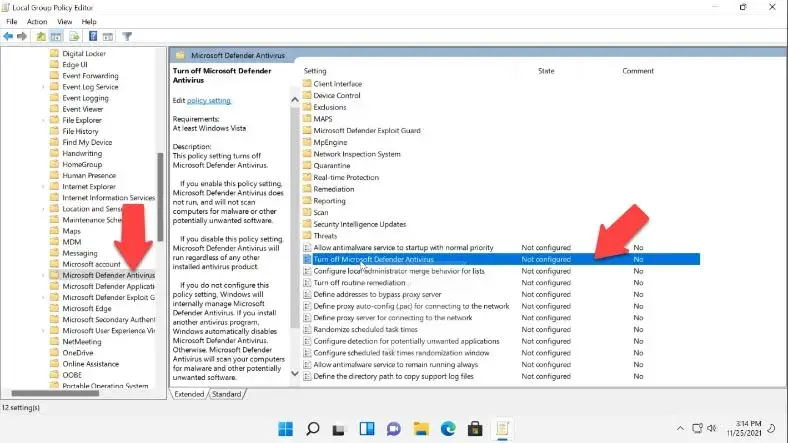
Task: Click the Setting column header
Action: 315,71
